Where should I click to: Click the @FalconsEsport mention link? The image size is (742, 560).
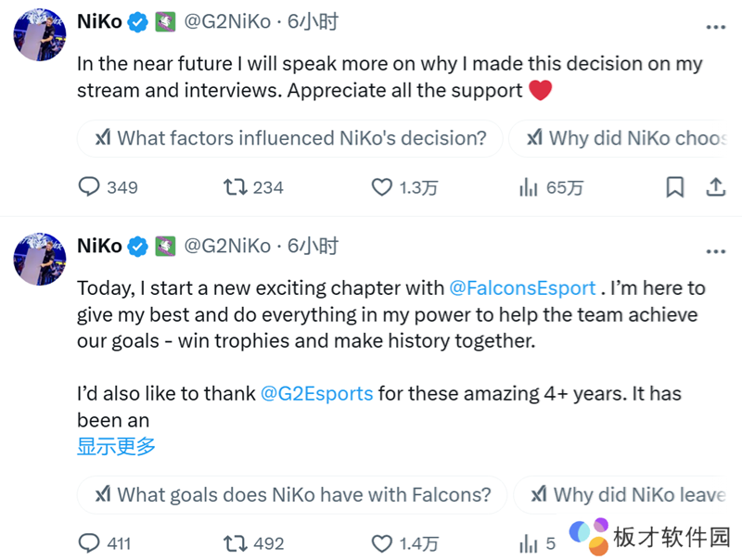pyautogui.click(x=522, y=288)
